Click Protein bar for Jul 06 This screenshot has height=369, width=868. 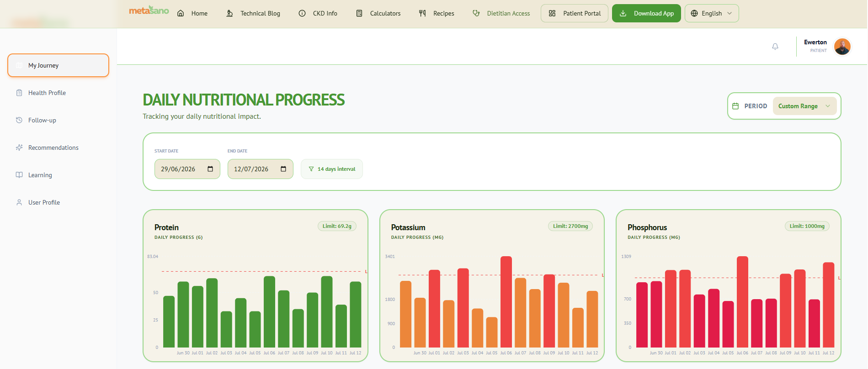point(270,312)
